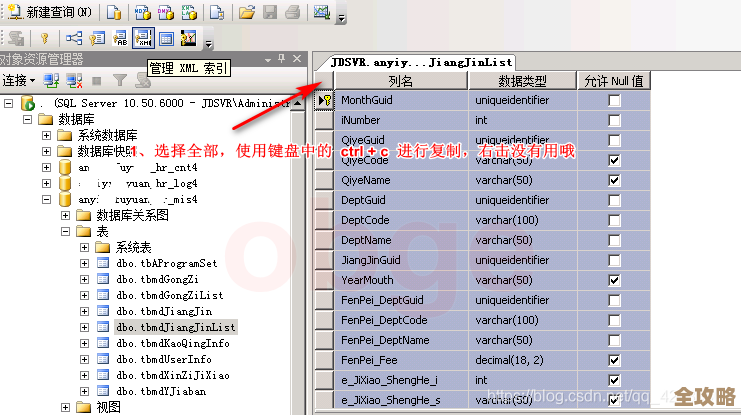The image size is (741, 415).
Task: Click the Set Primary Key icon
Action: (44, 38)
